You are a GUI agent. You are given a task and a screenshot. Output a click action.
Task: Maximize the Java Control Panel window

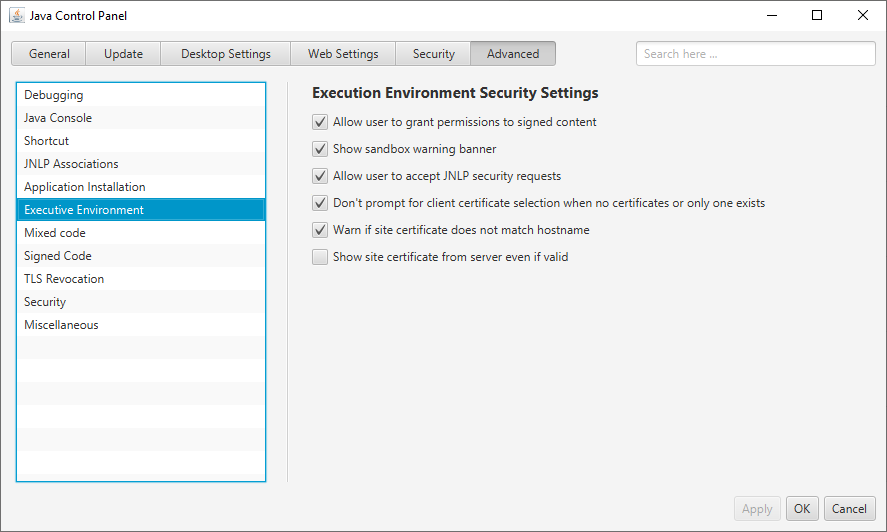click(817, 15)
